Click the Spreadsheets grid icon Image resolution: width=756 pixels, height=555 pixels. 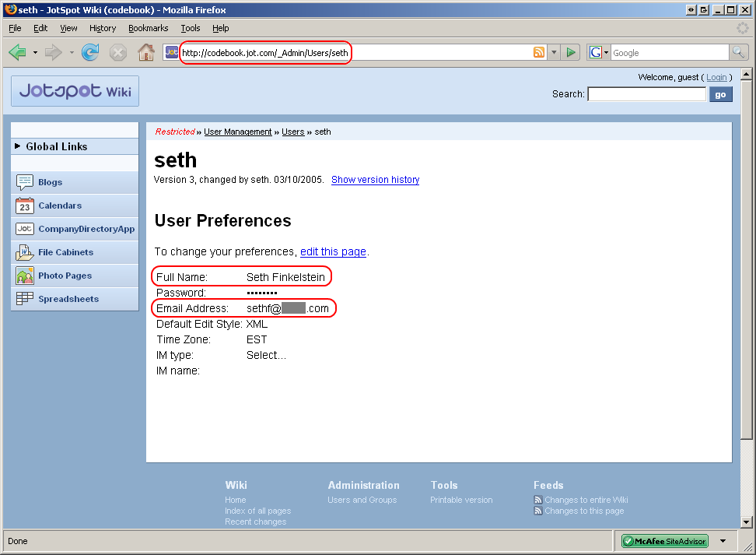tap(25, 299)
